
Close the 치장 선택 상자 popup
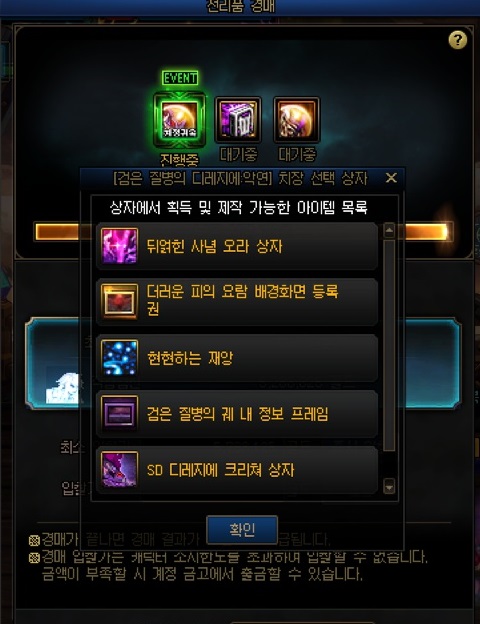(x=391, y=178)
